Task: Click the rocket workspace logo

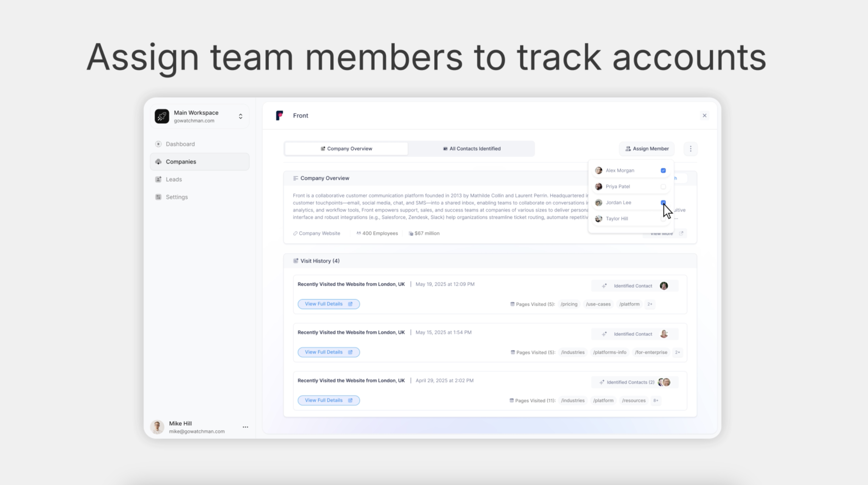Action: 162,116
